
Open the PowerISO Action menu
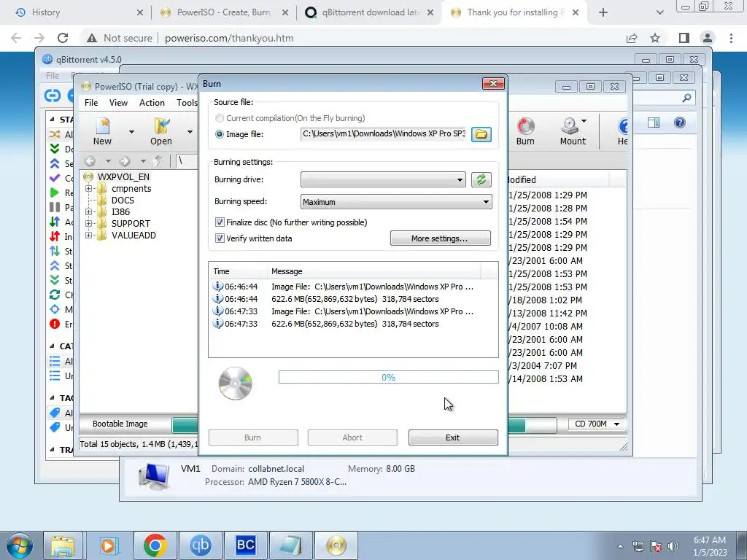tap(152, 103)
